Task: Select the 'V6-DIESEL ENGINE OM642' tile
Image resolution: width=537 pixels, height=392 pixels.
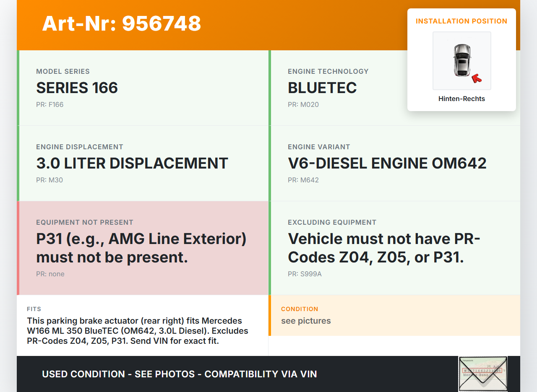Action: click(x=394, y=164)
